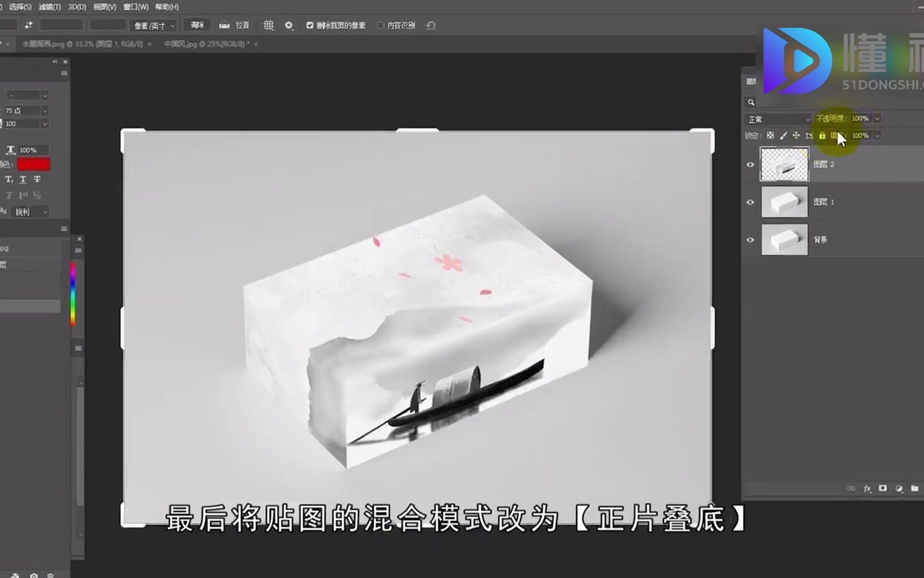Hide 图层 2 with eye icon
The width and height of the screenshot is (924, 578).
pos(750,164)
